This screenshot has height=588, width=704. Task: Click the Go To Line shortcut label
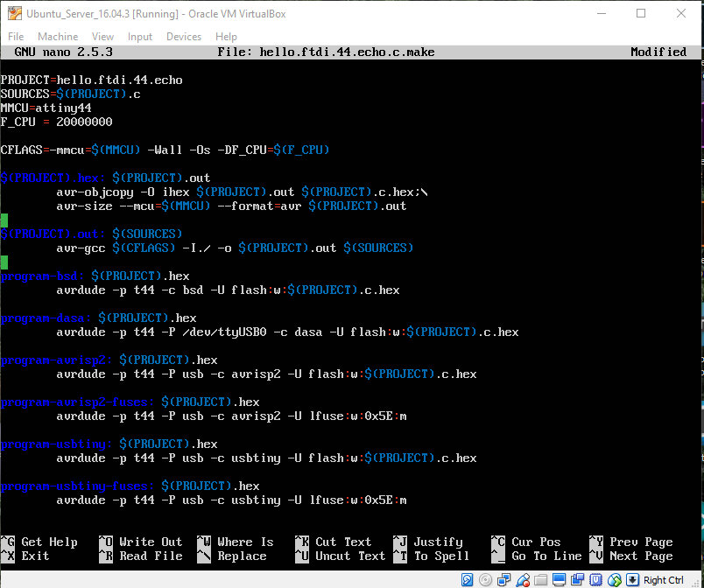click(546, 556)
